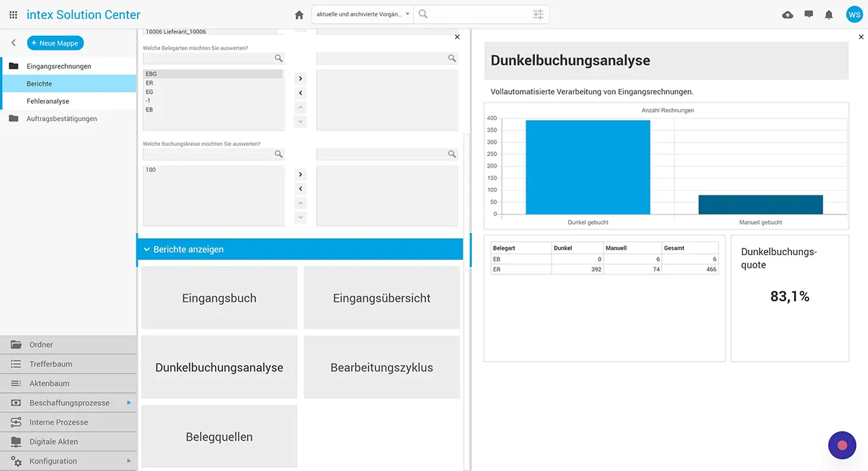
Task: Open the search scope dropdown for Vorgänge
Action: pyautogui.click(x=363, y=14)
